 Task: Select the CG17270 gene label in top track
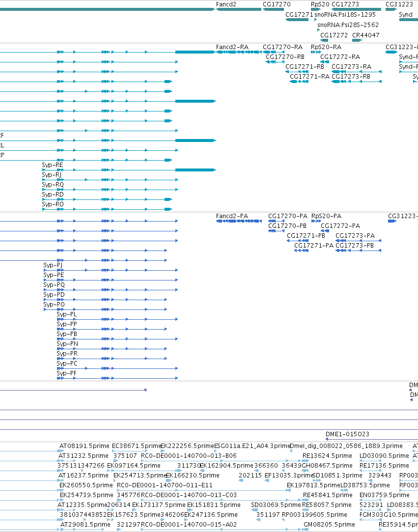pos(277,4)
